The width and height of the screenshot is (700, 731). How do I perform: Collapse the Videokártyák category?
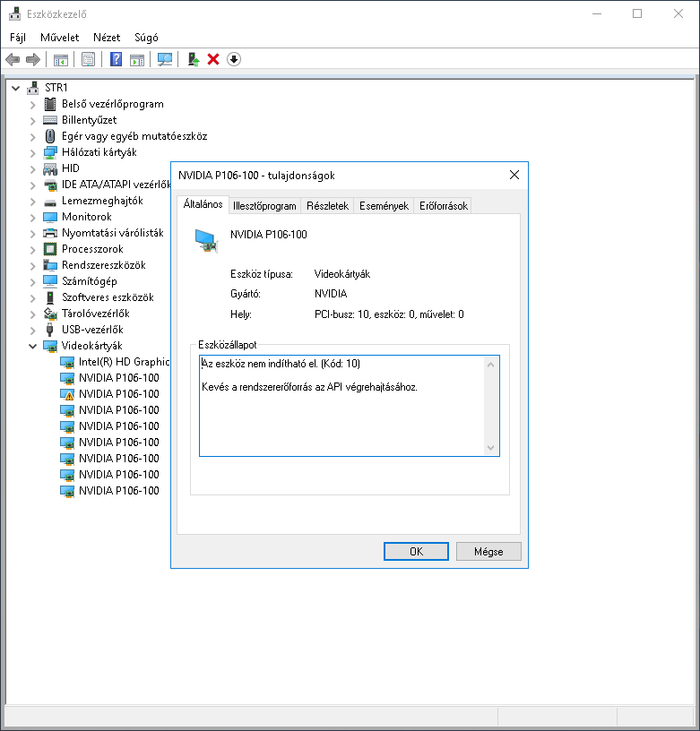(32, 346)
